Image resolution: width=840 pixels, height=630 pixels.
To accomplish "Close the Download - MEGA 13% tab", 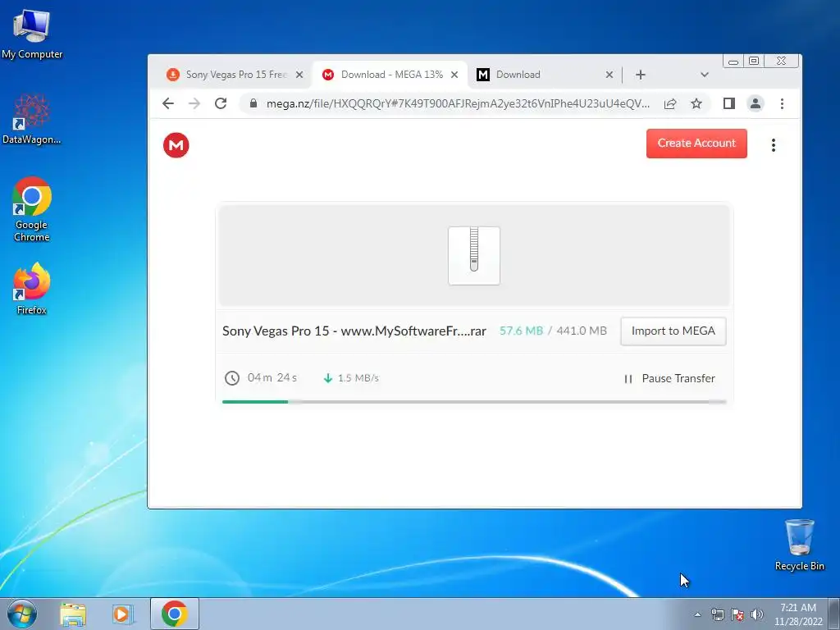I will (454, 75).
